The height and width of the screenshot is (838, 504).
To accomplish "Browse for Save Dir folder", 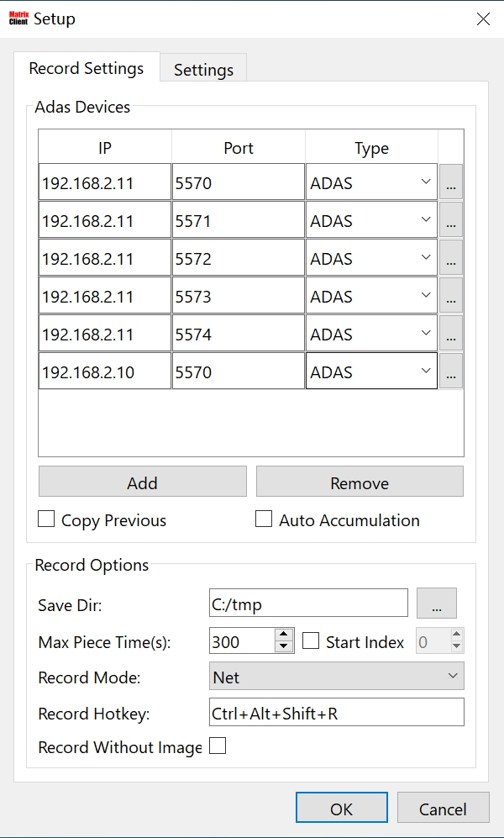I will [x=437, y=603].
